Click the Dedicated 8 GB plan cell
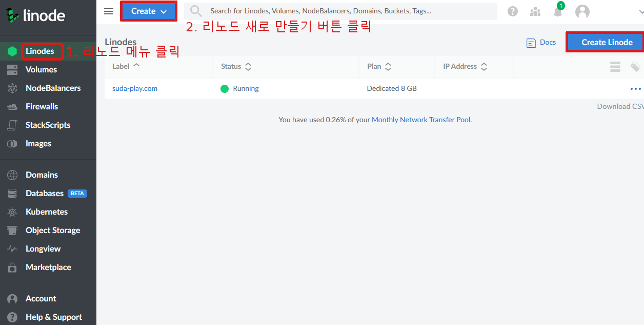This screenshot has height=325, width=644. point(392,89)
